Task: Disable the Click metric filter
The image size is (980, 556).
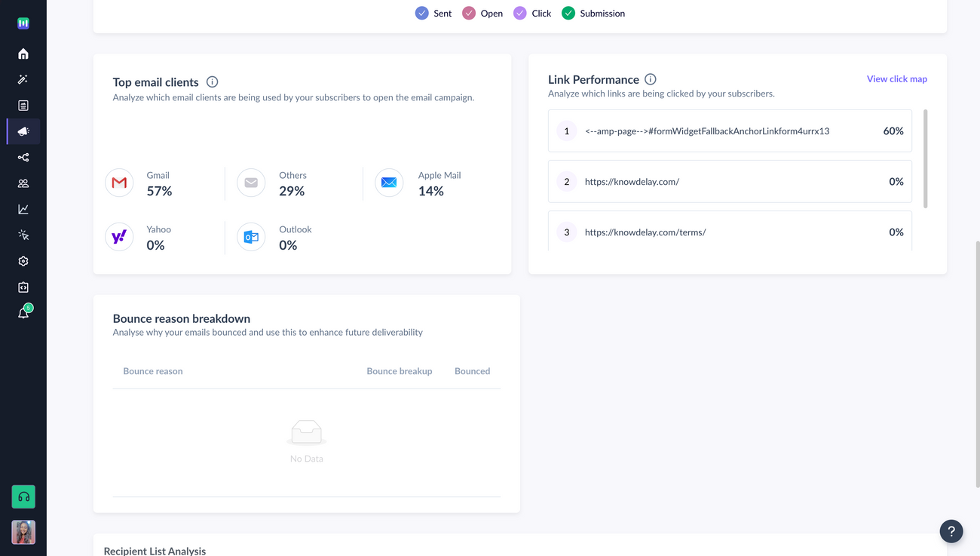Action: [x=519, y=13]
